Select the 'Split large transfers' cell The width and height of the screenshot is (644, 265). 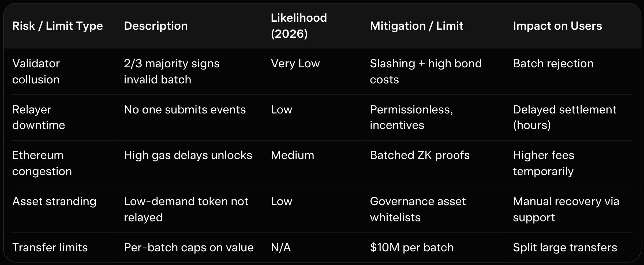(x=565, y=247)
